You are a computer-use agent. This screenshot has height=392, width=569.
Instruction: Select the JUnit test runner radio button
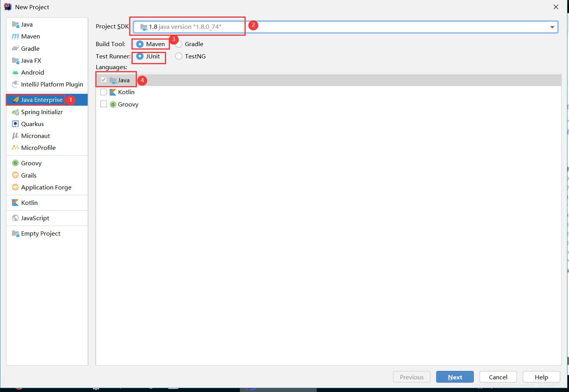coord(140,56)
